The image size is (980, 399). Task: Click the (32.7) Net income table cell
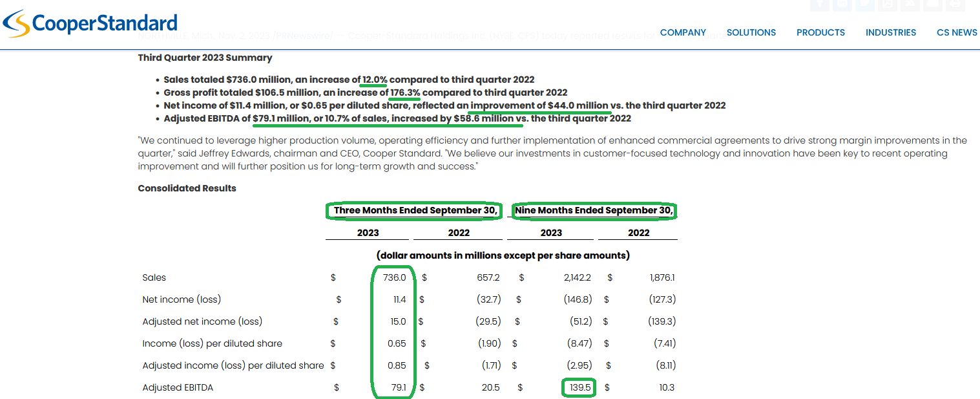[x=489, y=299]
